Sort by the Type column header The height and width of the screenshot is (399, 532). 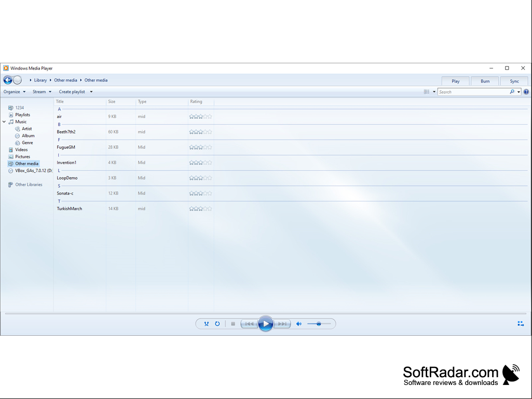pyautogui.click(x=162, y=102)
